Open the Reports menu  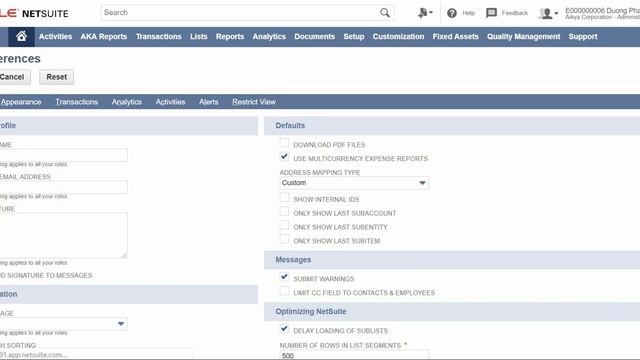(x=230, y=37)
